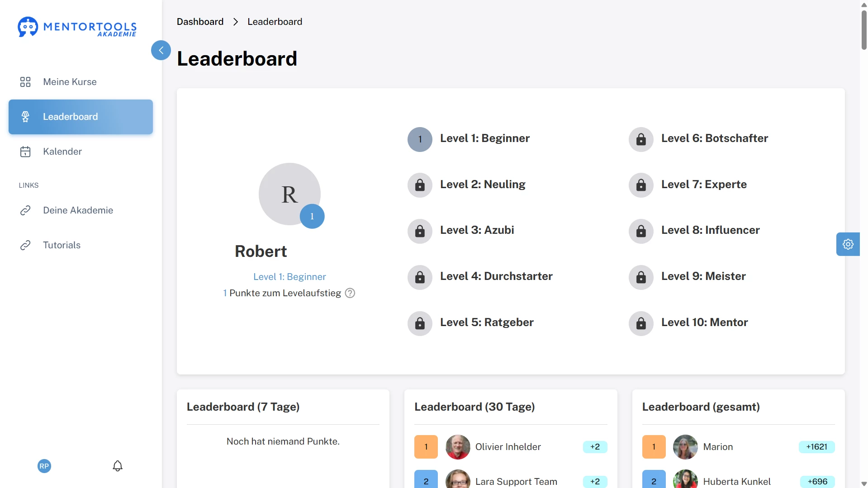The width and height of the screenshot is (868, 488).
Task: Click Olivier Inhelder's profile picture
Action: (x=458, y=447)
